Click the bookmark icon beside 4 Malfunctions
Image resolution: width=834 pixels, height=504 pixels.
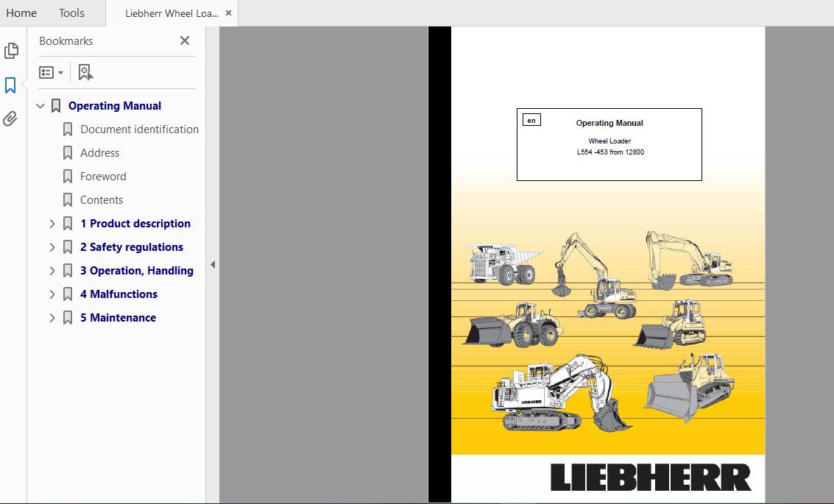point(68,294)
